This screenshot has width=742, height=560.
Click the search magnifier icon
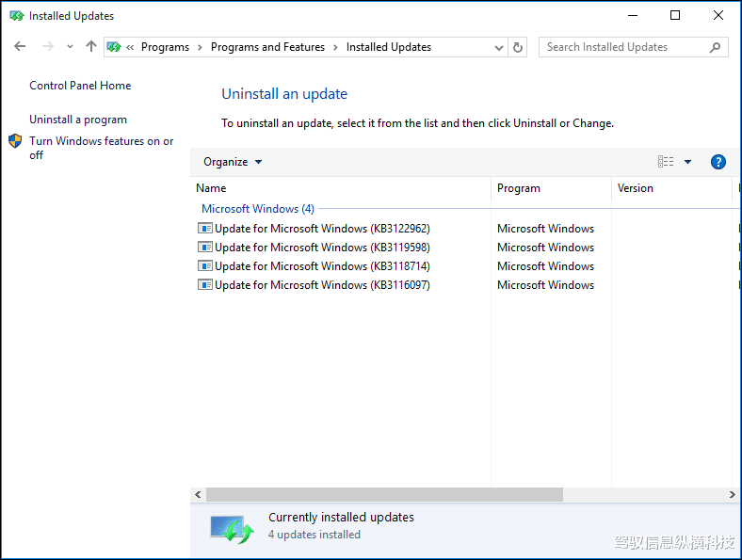click(716, 47)
